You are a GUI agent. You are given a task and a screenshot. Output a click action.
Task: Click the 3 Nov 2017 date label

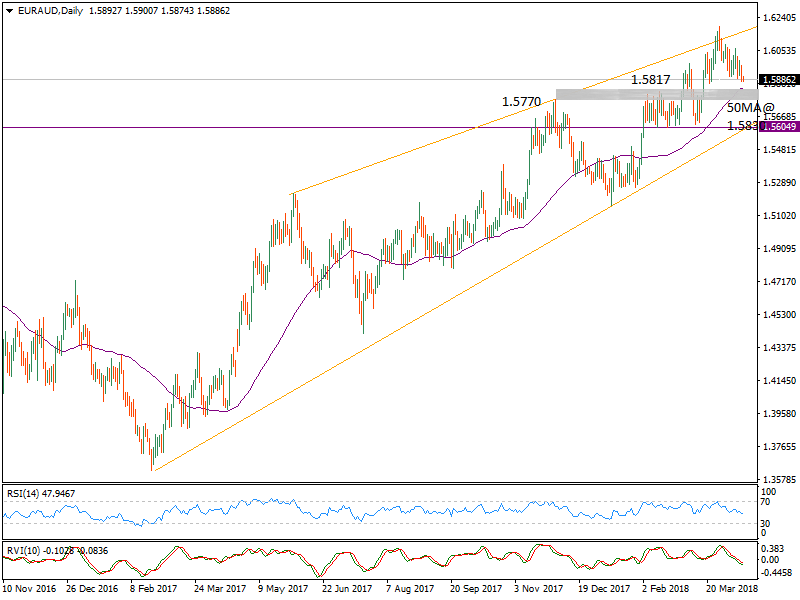click(x=539, y=588)
